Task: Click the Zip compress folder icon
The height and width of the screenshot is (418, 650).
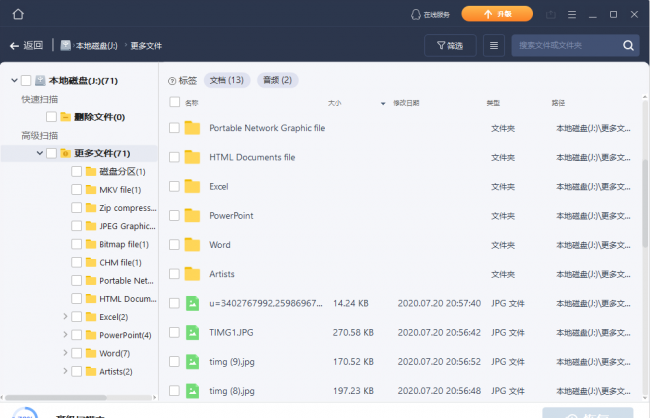Action: click(91, 208)
